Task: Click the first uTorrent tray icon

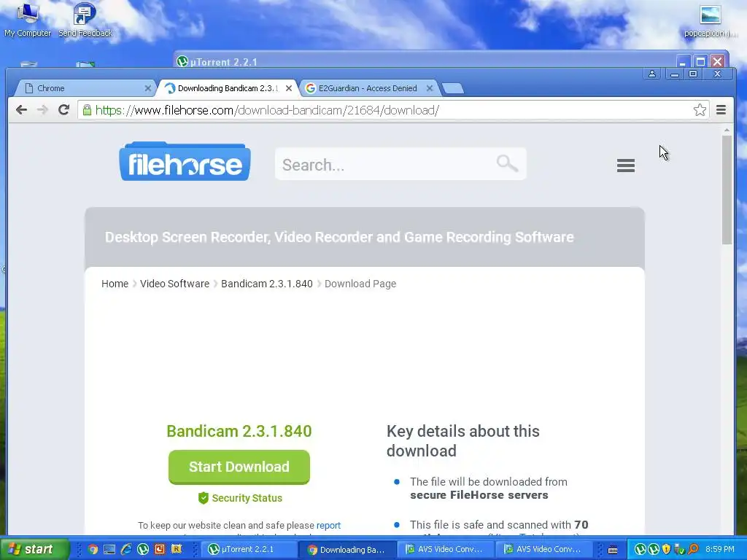Action: [640, 550]
